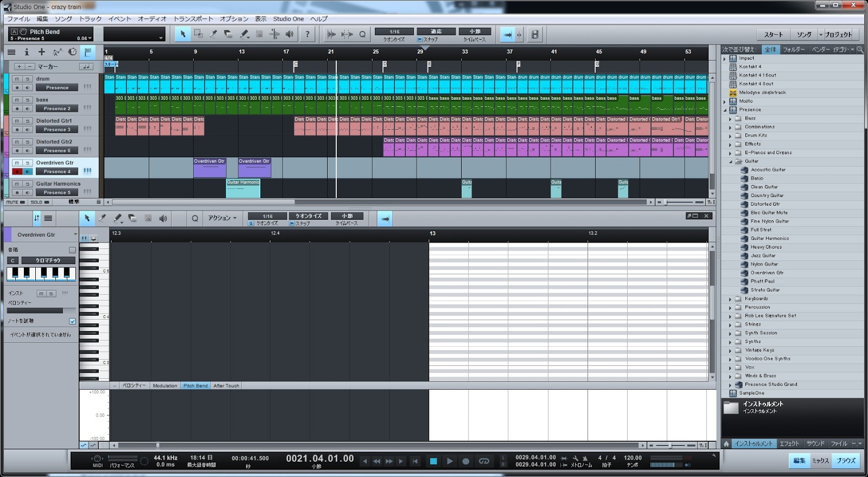Adjust the velocity slider in the editor inspector
This screenshot has height=477, width=868.
point(41,311)
